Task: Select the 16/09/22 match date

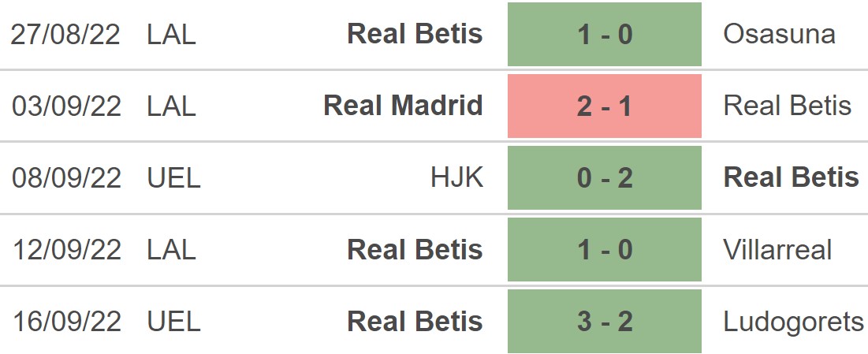Action: point(66,321)
